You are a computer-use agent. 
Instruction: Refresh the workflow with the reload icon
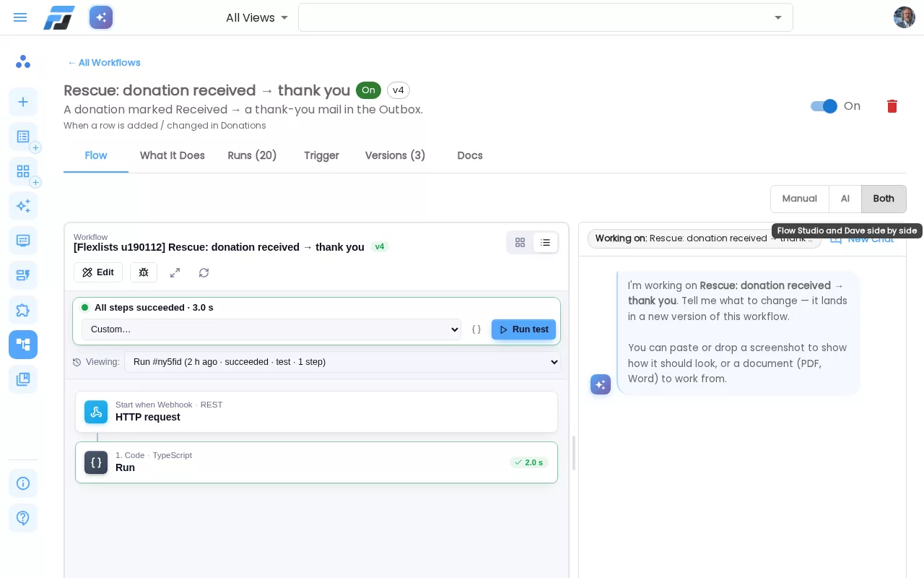coord(204,272)
